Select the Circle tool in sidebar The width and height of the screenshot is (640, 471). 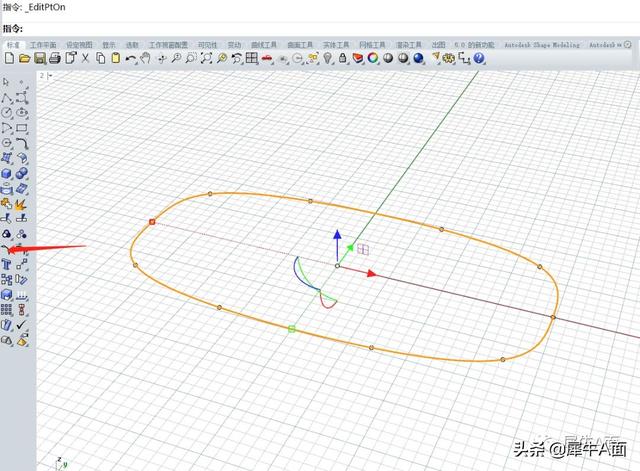coord(7,113)
